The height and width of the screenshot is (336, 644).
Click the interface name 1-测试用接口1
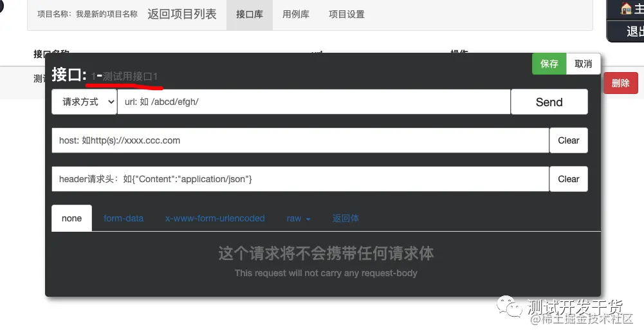tap(124, 77)
